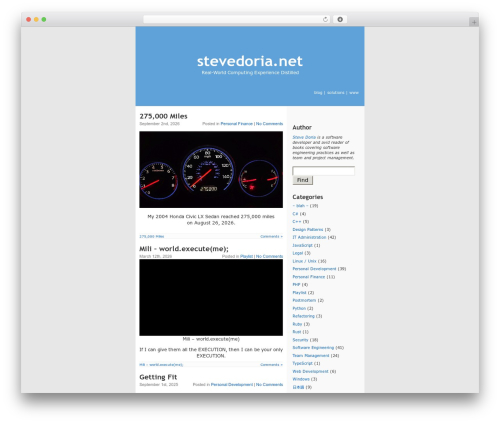
Task: Click the Find button
Action: (x=302, y=180)
